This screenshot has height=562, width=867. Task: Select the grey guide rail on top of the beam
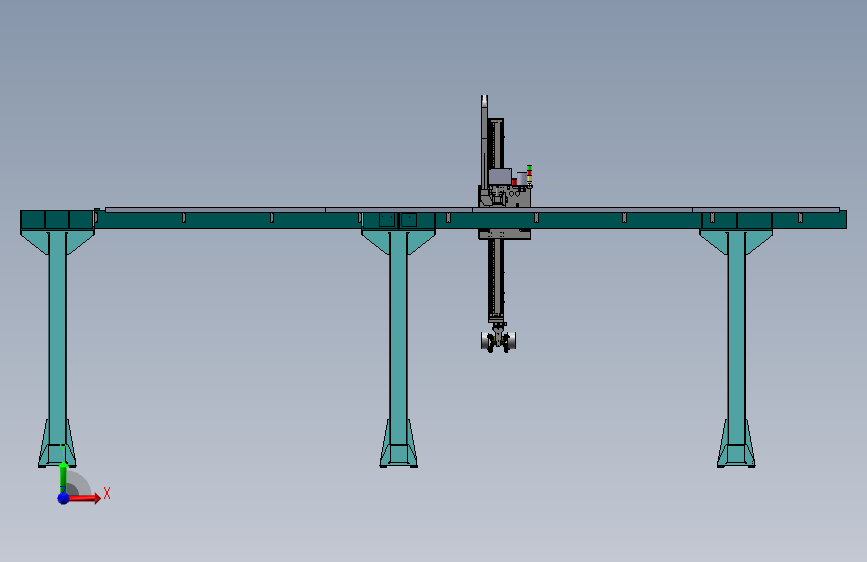[472, 210]
